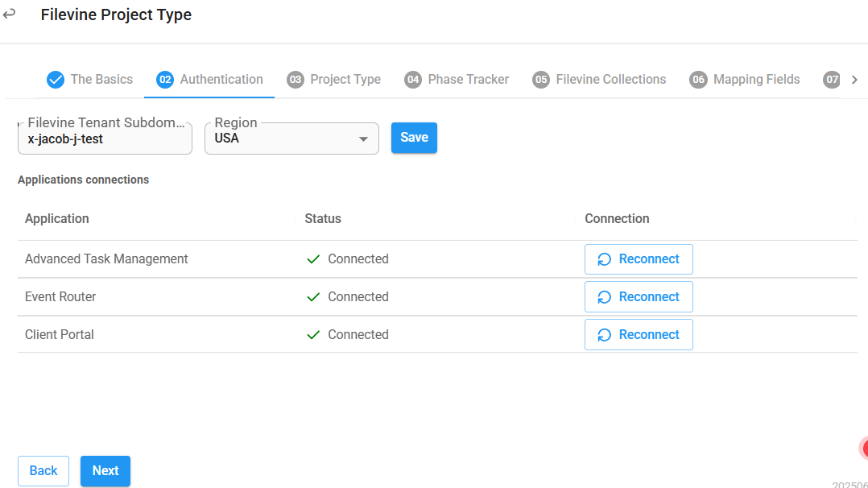The image size is (868, 488).
Task: Click the 03 step badge for Project Type
Action: 296,80
